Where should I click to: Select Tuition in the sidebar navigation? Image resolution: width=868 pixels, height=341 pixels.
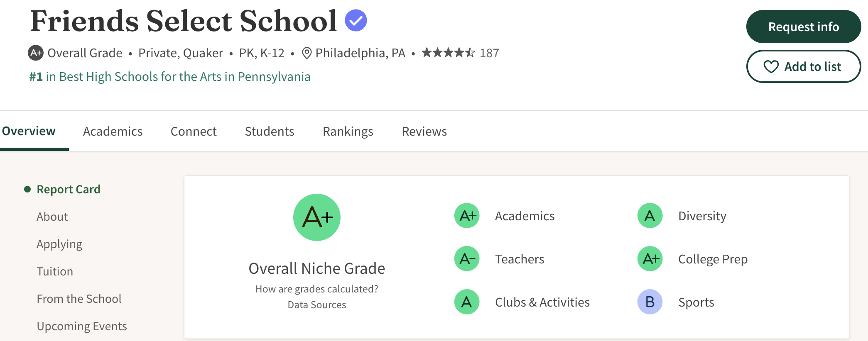pyautogui.click(x=55, y=271)
